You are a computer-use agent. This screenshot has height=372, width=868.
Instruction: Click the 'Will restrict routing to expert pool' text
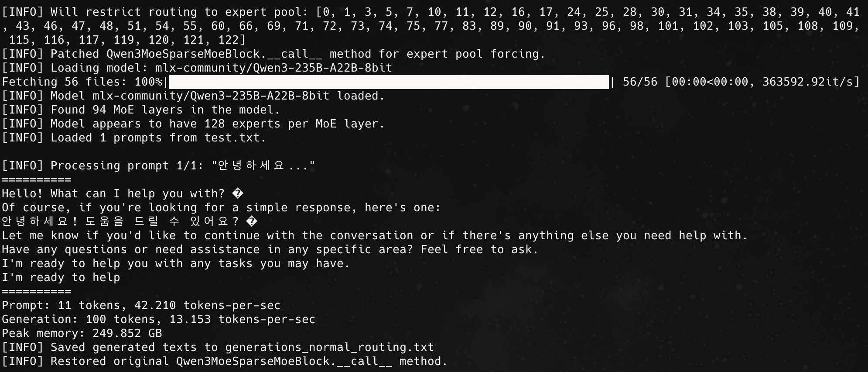[x=179, y=12]
